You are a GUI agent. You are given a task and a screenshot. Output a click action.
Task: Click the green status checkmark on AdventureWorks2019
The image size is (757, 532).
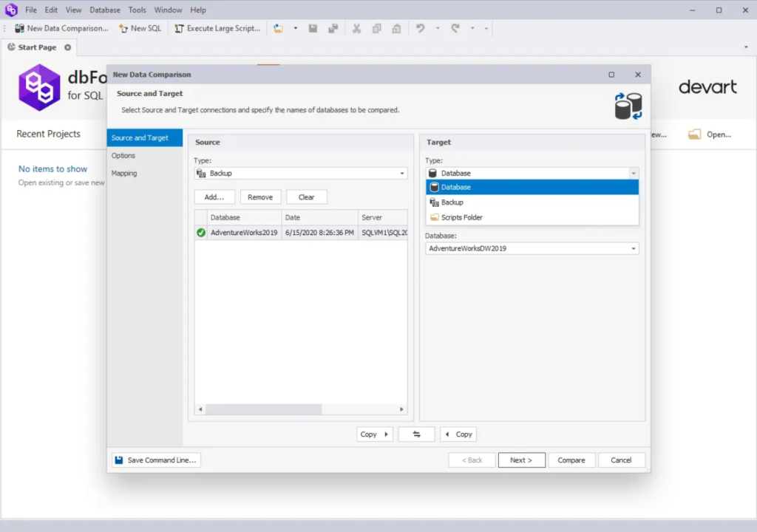(x=200, y=232)
